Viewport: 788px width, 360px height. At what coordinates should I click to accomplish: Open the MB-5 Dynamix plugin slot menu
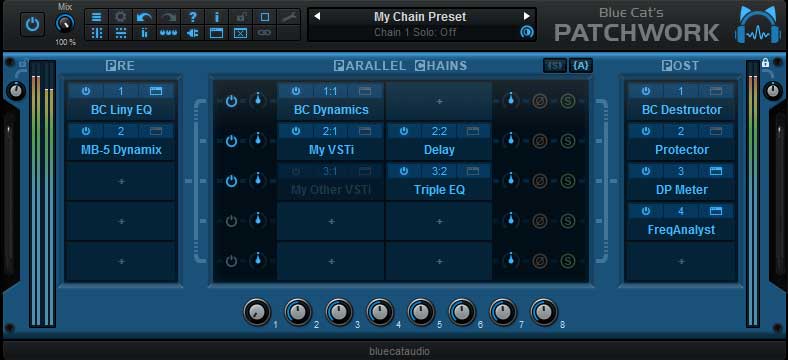click(x=121, y=150)
